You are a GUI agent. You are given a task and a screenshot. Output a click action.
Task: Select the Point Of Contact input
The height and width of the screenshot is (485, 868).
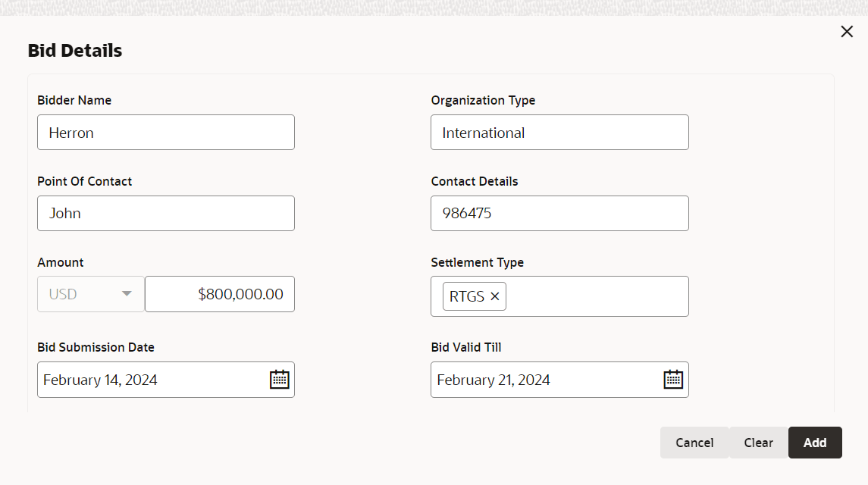[x=165, y=214]
